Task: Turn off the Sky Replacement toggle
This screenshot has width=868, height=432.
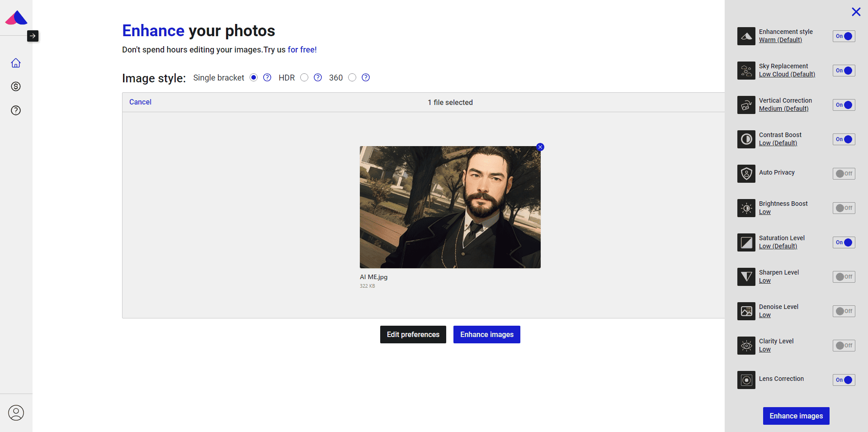Action: tap(844, 71)
